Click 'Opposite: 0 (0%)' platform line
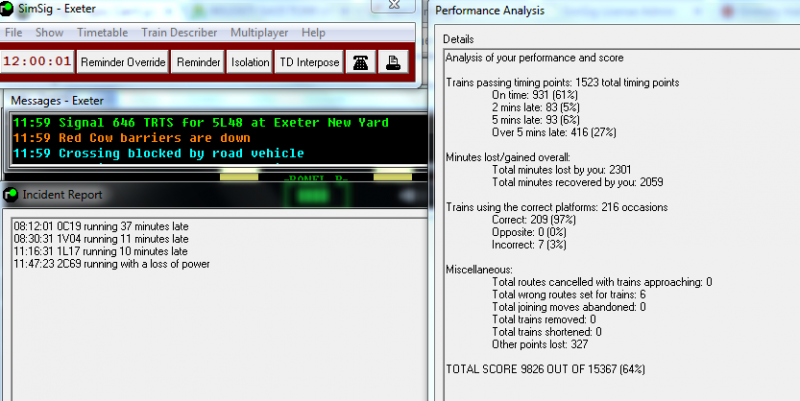Screen dimensions: 800x401 529,232
